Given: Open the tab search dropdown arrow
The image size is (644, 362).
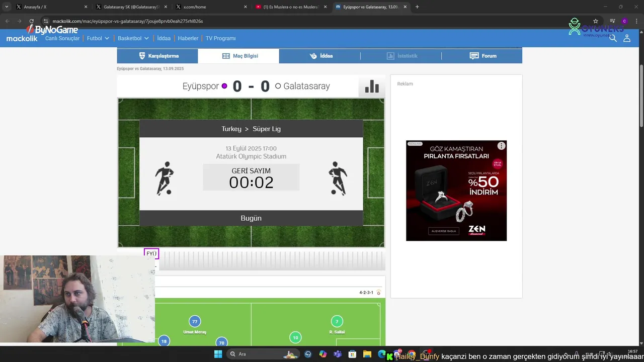Looking at the screenshot, I should point(7,7).
